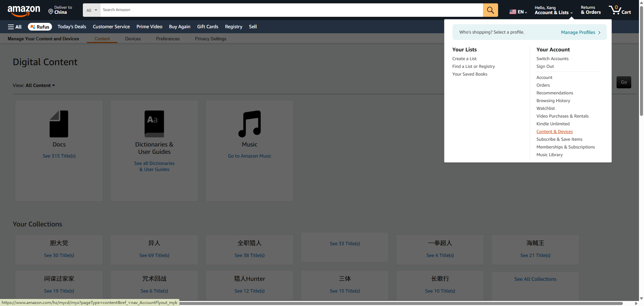The height and width of the screenshot is (306, 644).
Task: Click See all Dictionaries & User Guides
Action: 154,166
